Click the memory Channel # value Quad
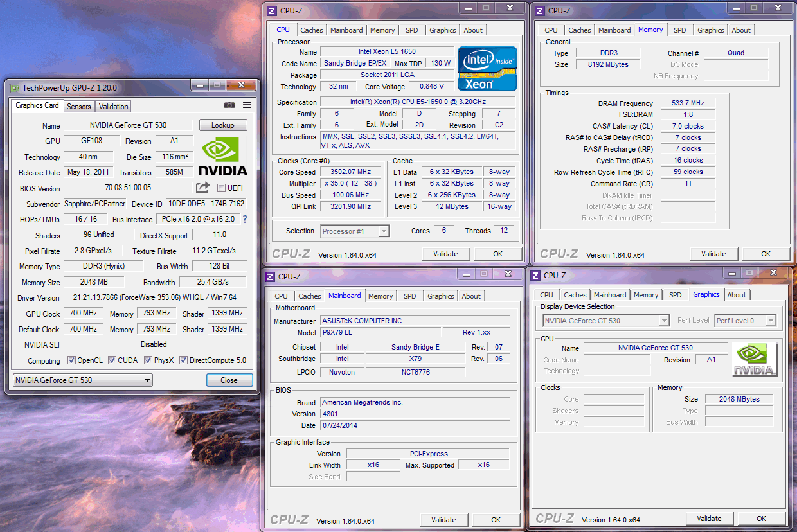 736,53
